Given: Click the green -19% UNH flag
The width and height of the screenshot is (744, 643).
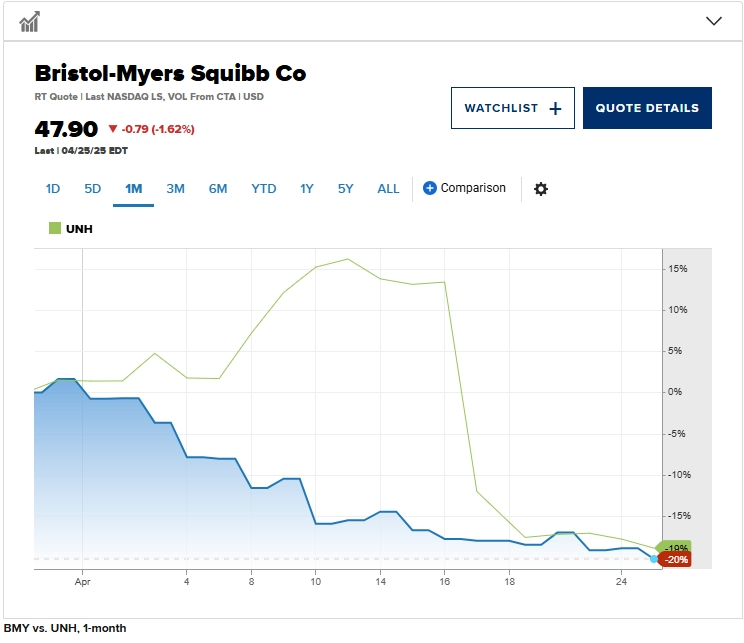Looking at the screenshot, I should click(675, 548).
